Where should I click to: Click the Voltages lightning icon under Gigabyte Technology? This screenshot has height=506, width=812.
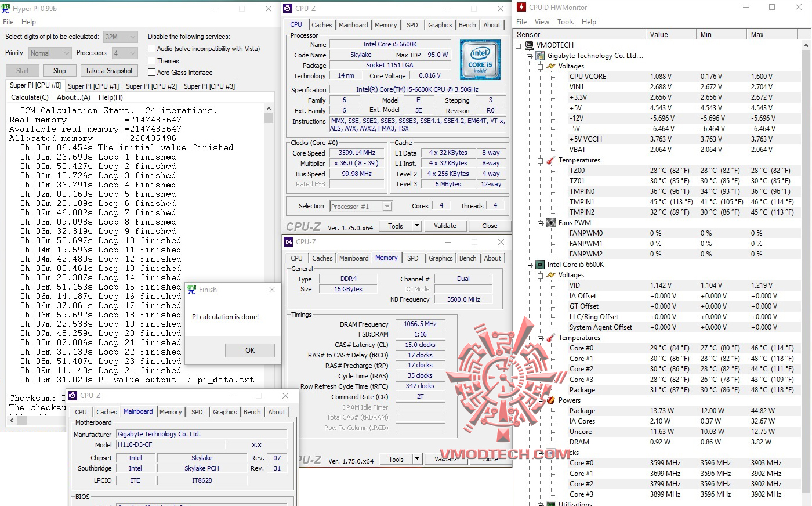(551, 66)
